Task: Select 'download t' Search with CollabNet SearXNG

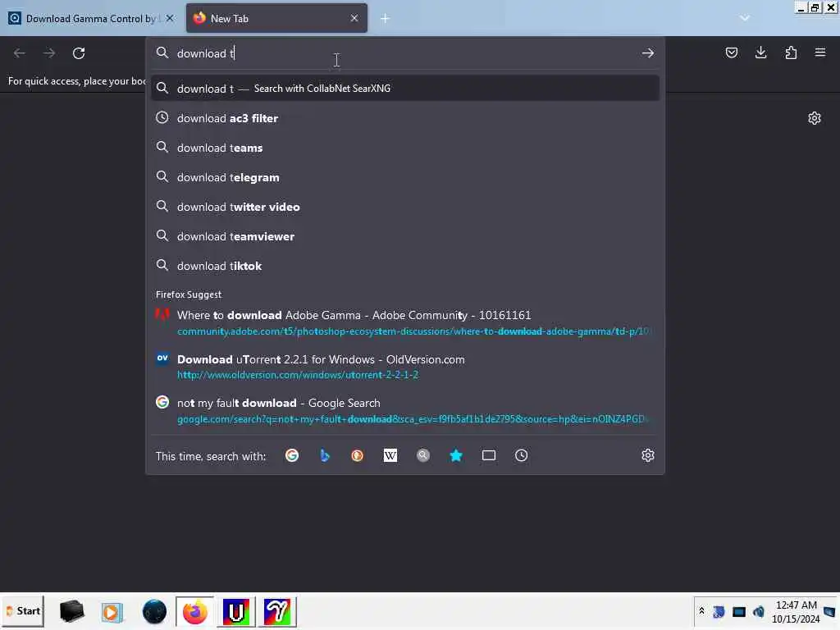Action: point(405,89)
